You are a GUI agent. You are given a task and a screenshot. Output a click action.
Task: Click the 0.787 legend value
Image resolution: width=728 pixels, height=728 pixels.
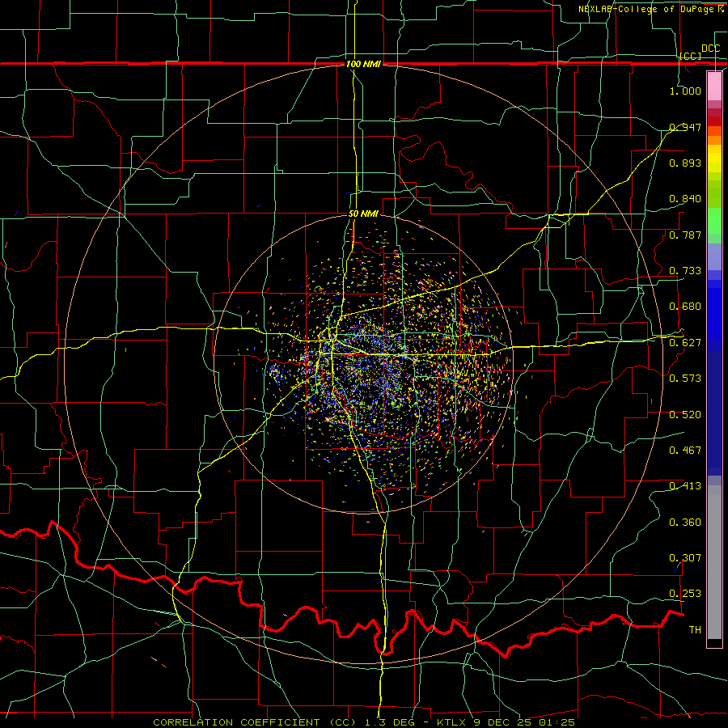(x=685, y=235)
